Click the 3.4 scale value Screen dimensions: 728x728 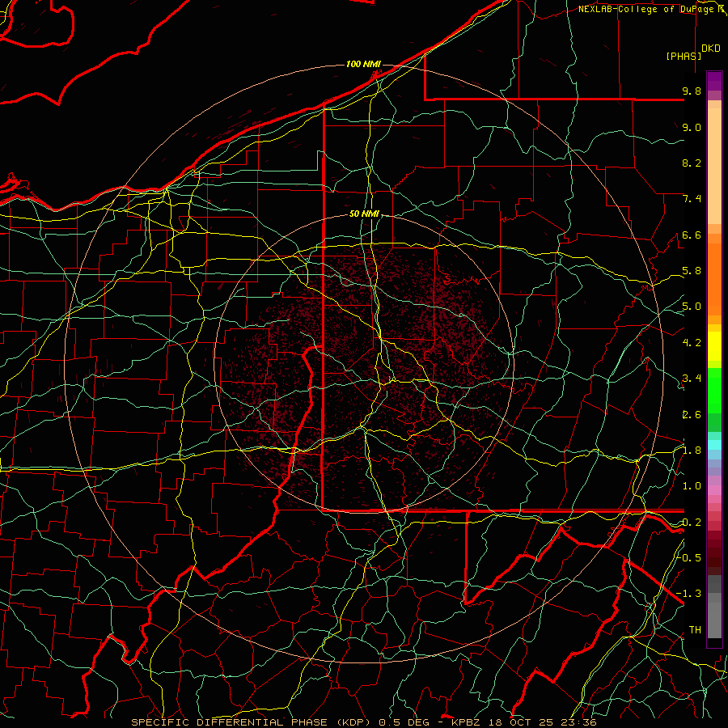tap(692, 379)
